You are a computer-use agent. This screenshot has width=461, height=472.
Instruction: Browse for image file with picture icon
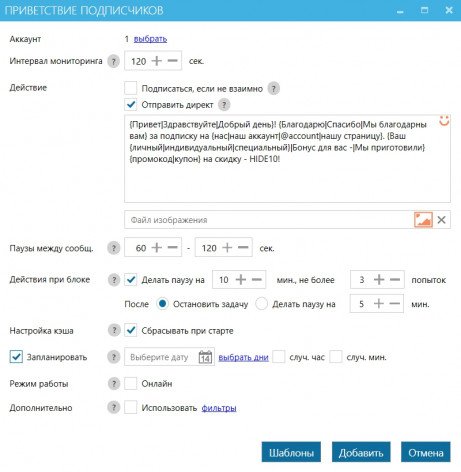pos(423,220)
